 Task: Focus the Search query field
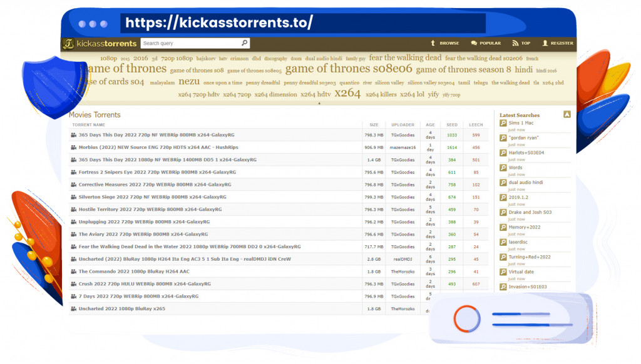[195, 43]
